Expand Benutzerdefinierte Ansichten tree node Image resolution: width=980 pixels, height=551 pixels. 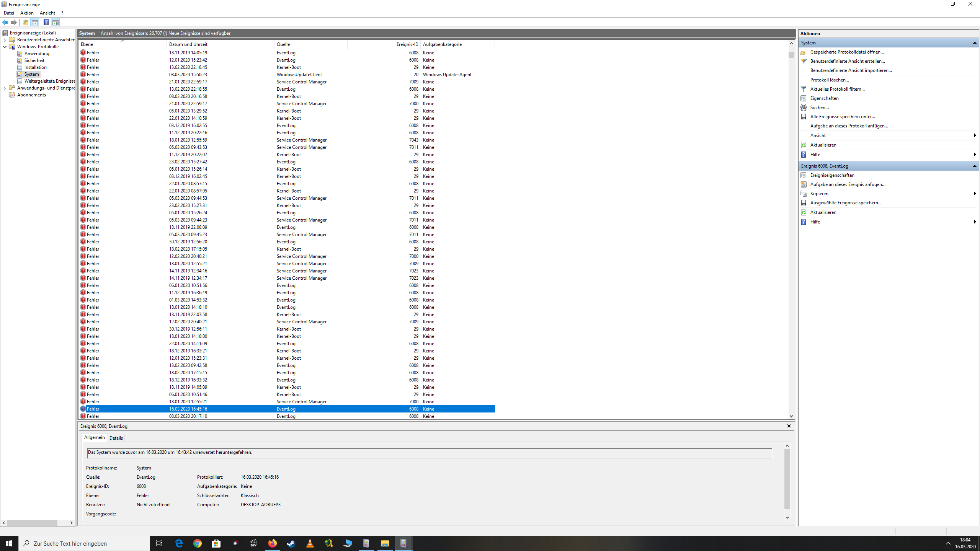point(5,40)
